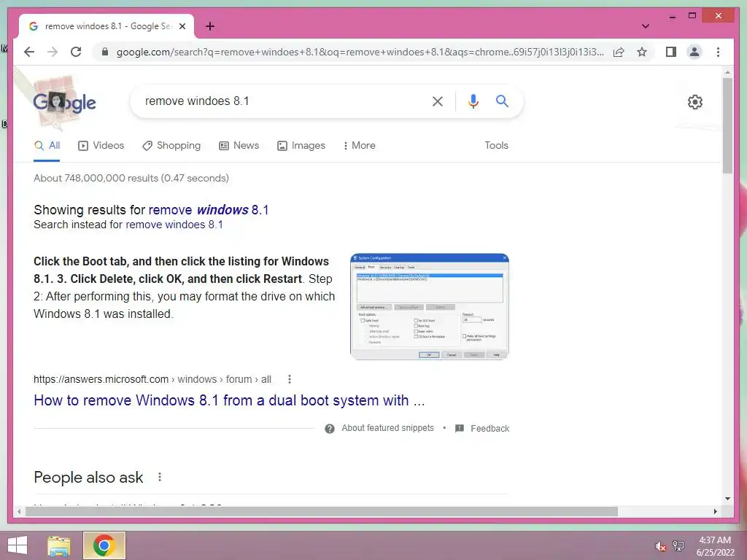Open the taskbar clock and date
Image resolution: width=747 pixels, height=560 pixels.
tap(715, 546)
